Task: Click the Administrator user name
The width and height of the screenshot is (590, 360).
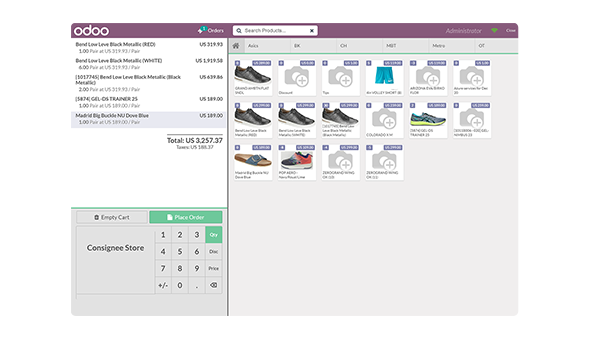Action: (464, 31)
